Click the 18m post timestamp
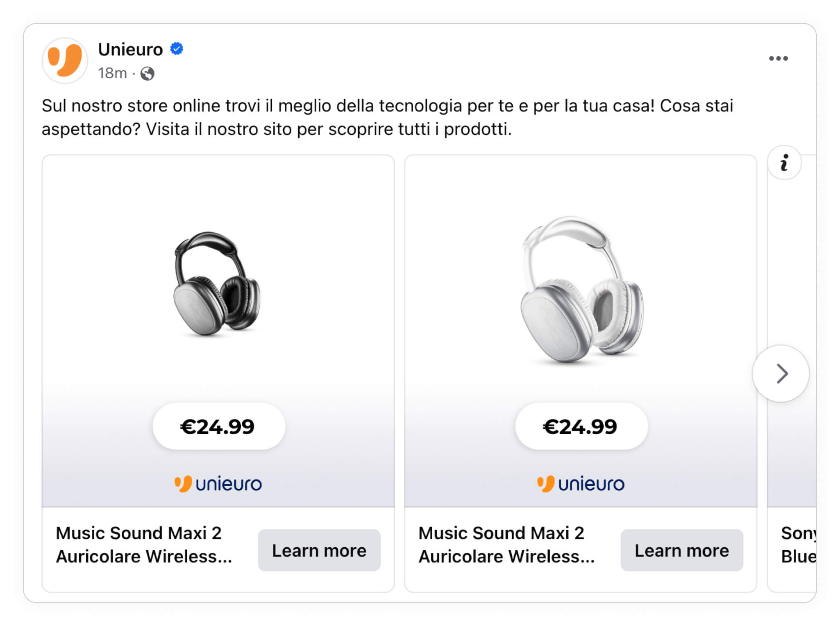 pyautogui.click(x=112, y=74)
